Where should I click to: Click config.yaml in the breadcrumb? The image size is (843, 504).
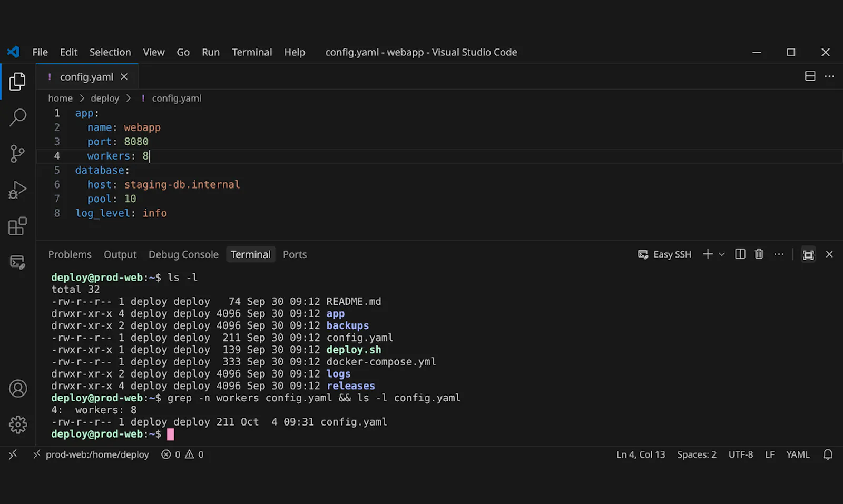pos(177,98)
